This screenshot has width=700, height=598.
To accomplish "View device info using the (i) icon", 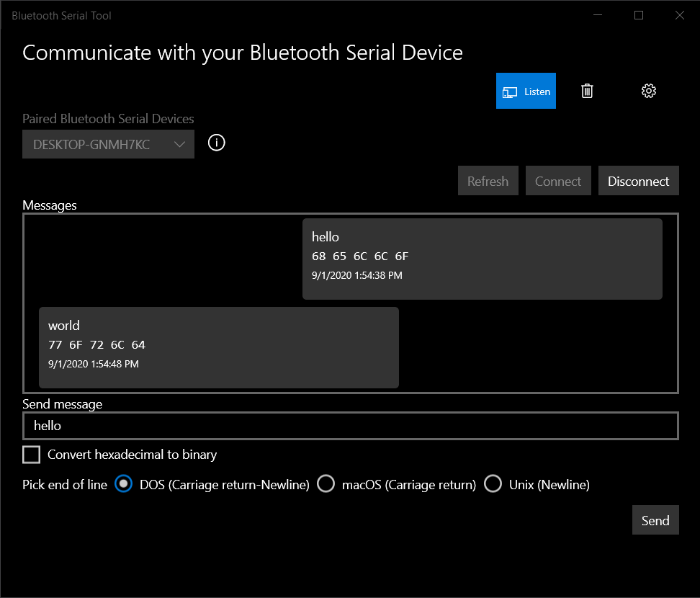I will point(216,143).
